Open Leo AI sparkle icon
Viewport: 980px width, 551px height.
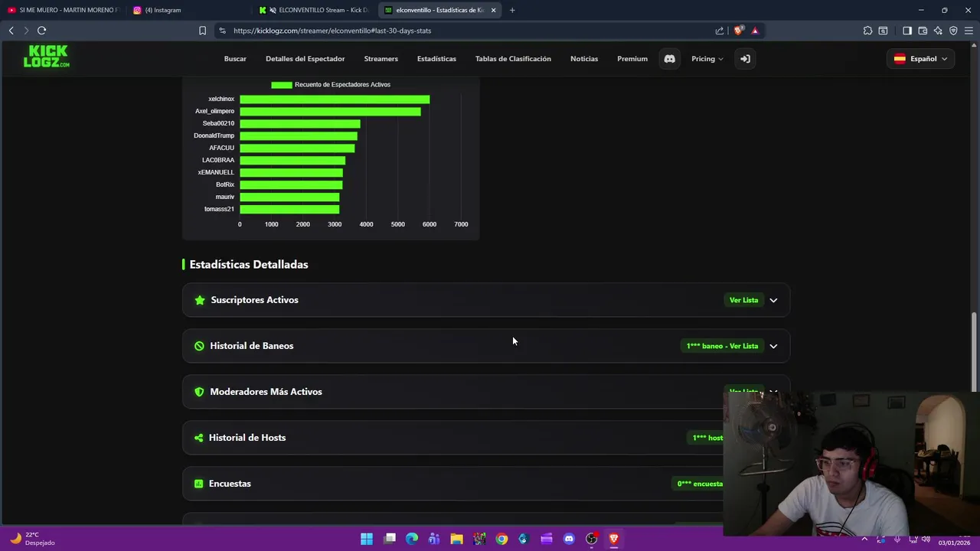point(938,31)
